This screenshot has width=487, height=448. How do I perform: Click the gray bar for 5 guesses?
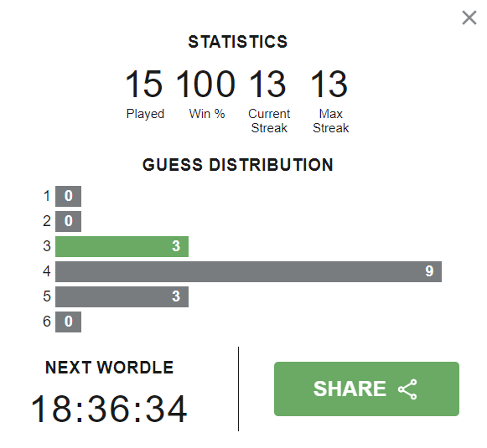coord(122,296)
